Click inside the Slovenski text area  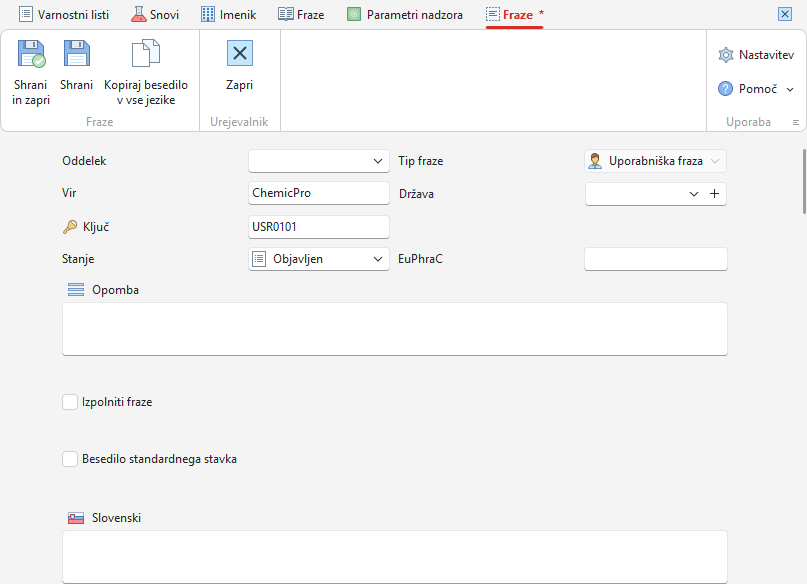pos(395,557)
